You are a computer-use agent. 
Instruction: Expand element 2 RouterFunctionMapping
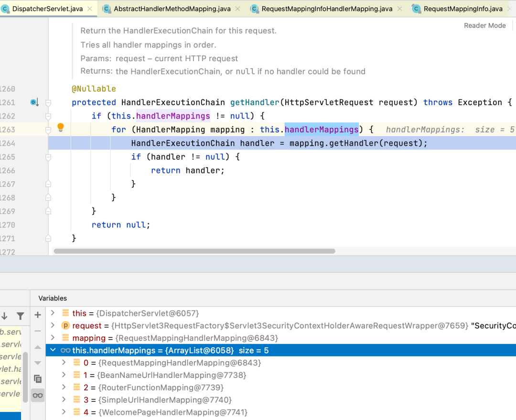(x=64, y=388)
